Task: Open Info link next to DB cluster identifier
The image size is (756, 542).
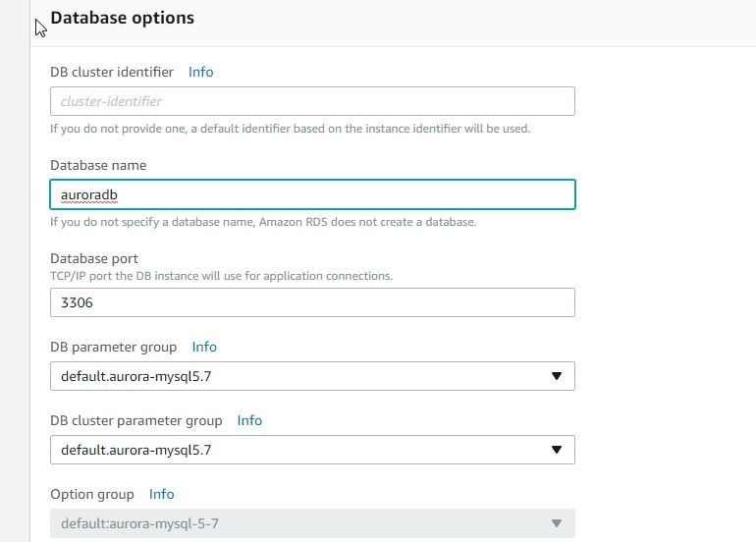Action: (200, 72)
